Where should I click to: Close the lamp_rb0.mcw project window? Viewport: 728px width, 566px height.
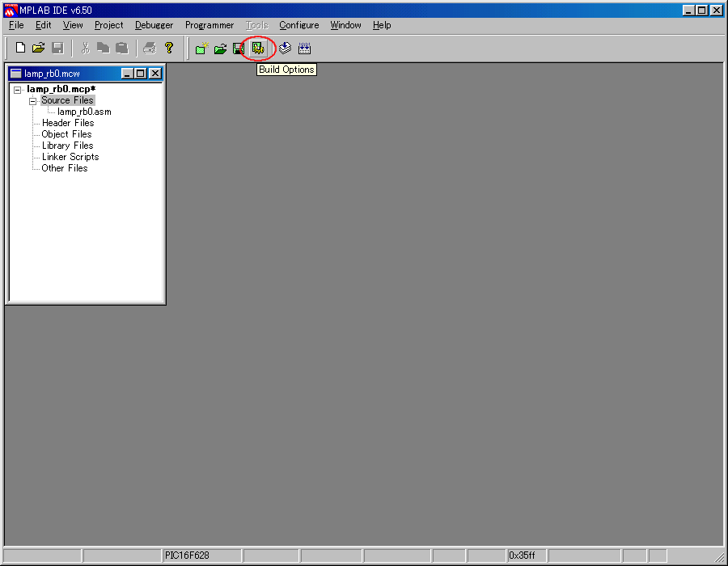tap(155, 74)
